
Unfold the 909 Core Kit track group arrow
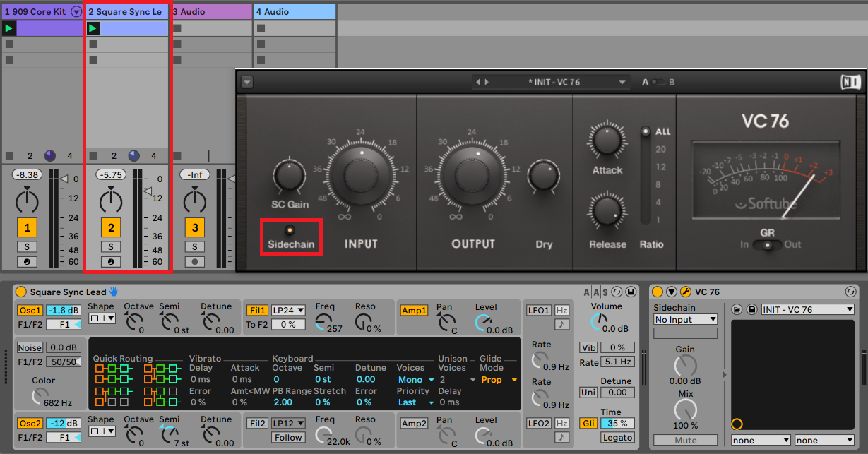(76, 12)
